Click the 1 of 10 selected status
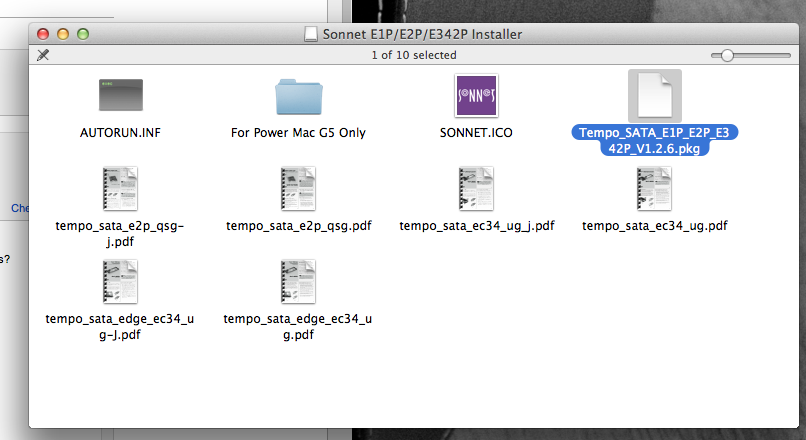Screen dimensions: 806x440 (x=414, y=55)
